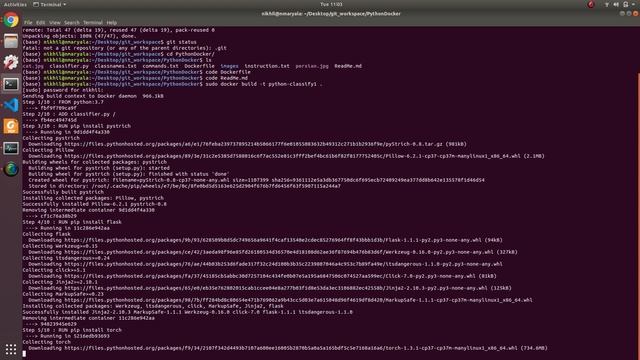This screenshot has width=640, height=360.
Task: Click 'commands.txt' in the ls output
Action: [x=160, y=66]
